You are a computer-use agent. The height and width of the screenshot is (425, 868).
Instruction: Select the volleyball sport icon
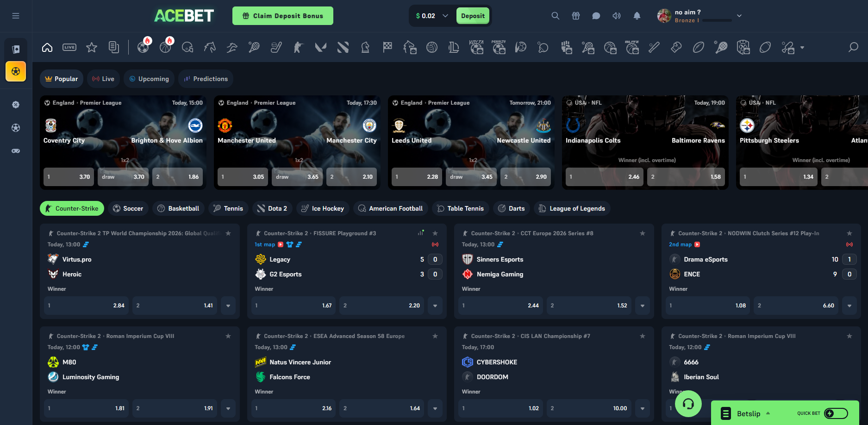[x=432, y=47]
